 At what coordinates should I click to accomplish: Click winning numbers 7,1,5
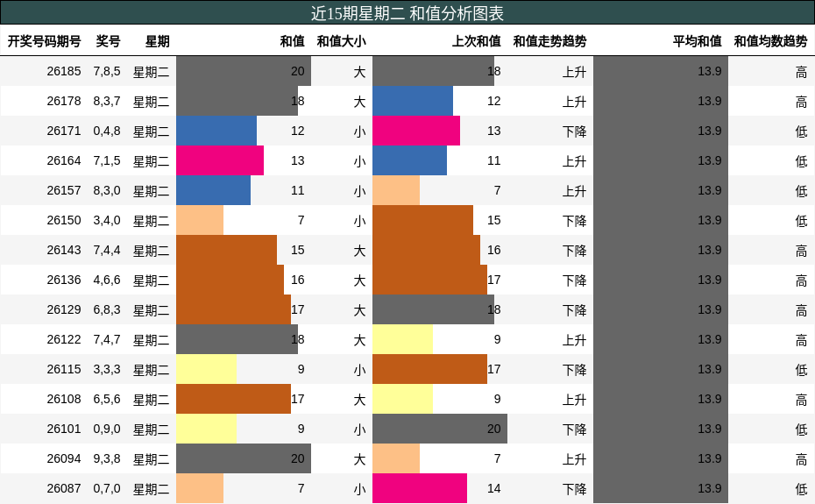[x=107, y=160]
